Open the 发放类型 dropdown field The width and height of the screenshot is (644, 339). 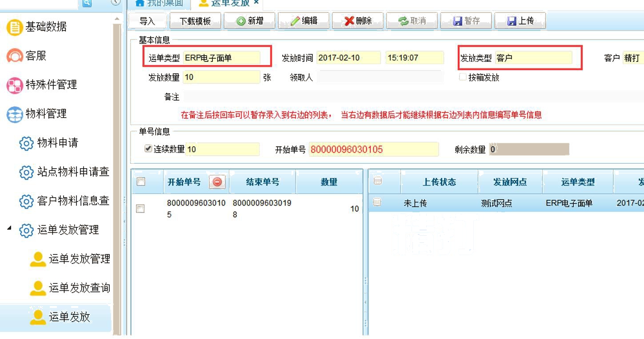tap(533, 58)
